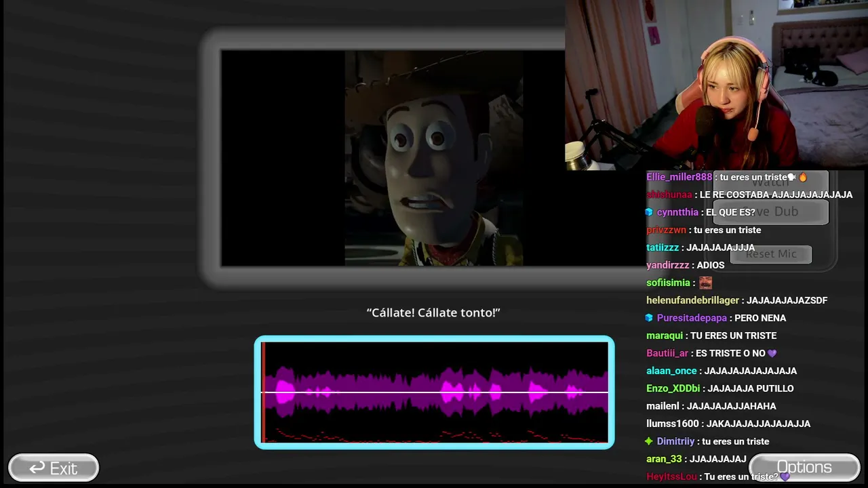Click the streamer webcam feed

tap(716, 85)
